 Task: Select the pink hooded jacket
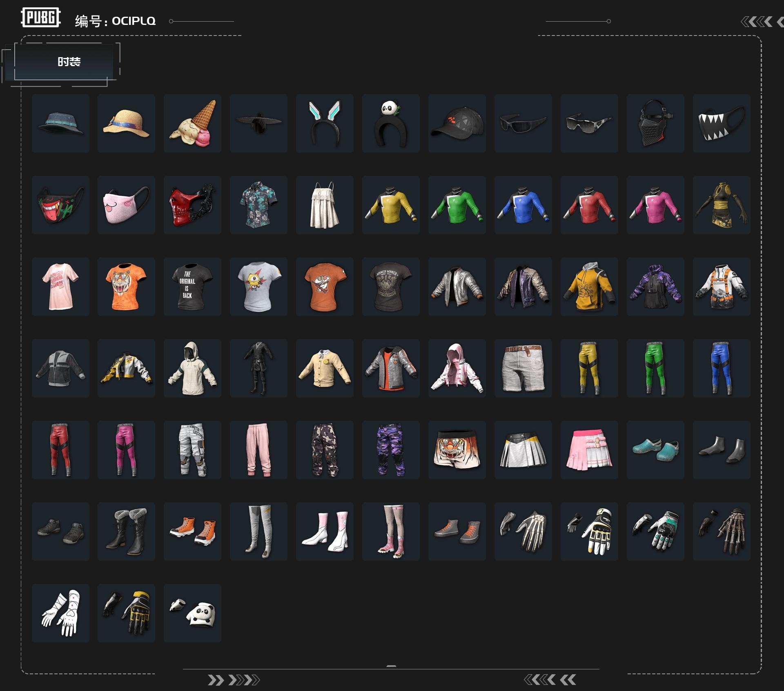point(457,368)
